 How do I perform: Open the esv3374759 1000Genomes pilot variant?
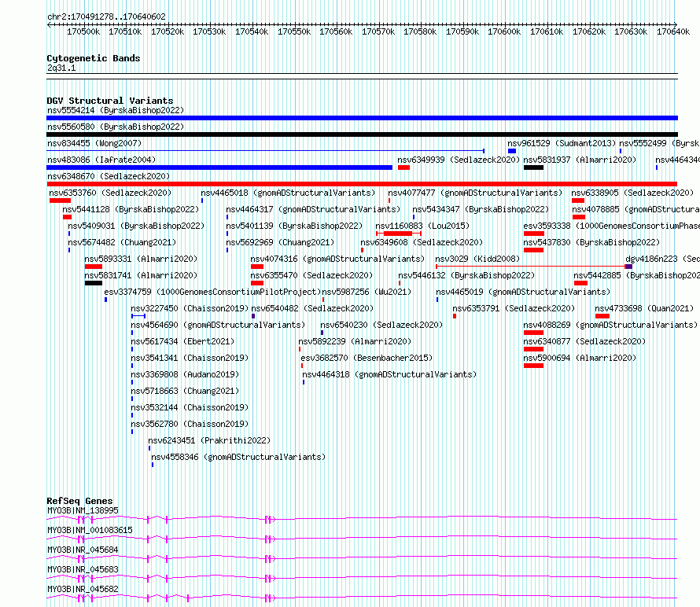(212, 292)
